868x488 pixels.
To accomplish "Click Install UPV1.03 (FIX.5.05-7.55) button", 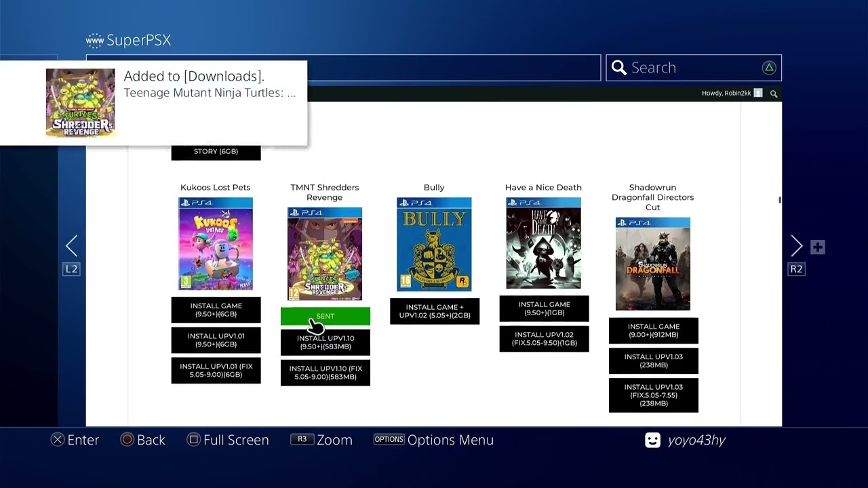I will tap(653, 395).
